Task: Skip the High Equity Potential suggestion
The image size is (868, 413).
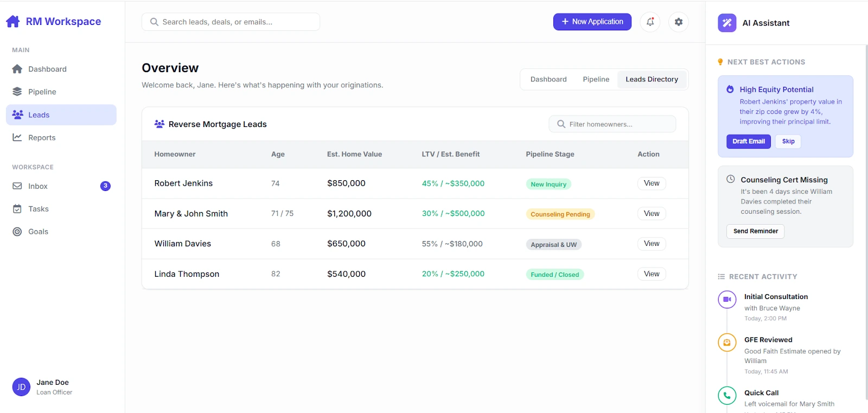Action: 788,142
